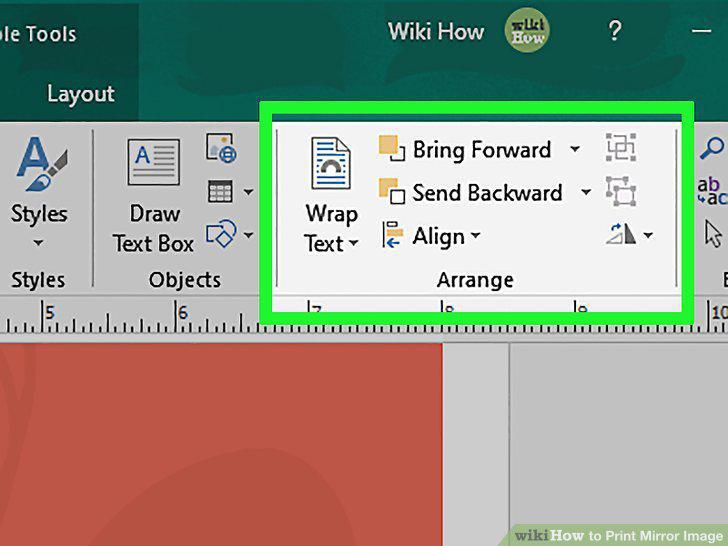Screen dimensions: 728x546
Task: Click the Ungroup objects icon
Action: [x=621, y=191]
